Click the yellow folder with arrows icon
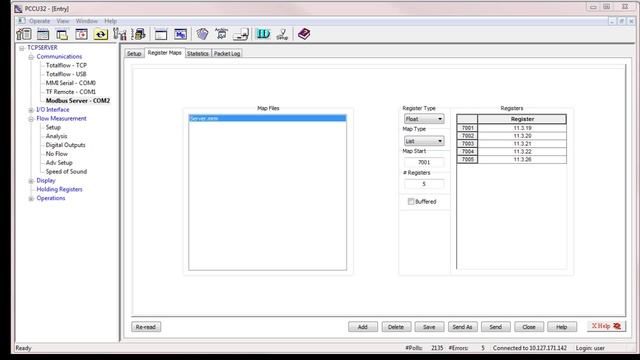Image resolution: width=640 pixels, height=360 pixels. 100,34
